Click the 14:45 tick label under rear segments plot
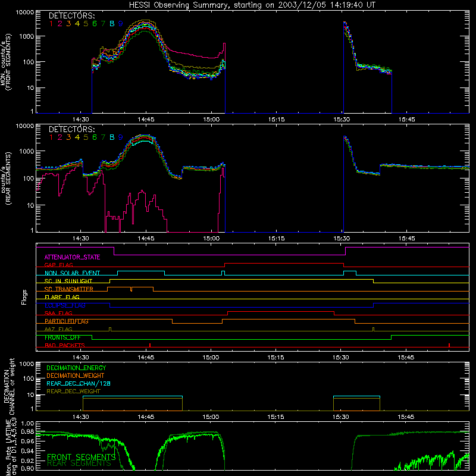 pyautogui.click(x=146, y=239)
